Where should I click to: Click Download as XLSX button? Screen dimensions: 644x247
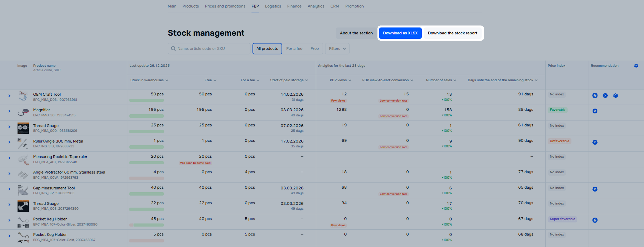click(400, 33)
